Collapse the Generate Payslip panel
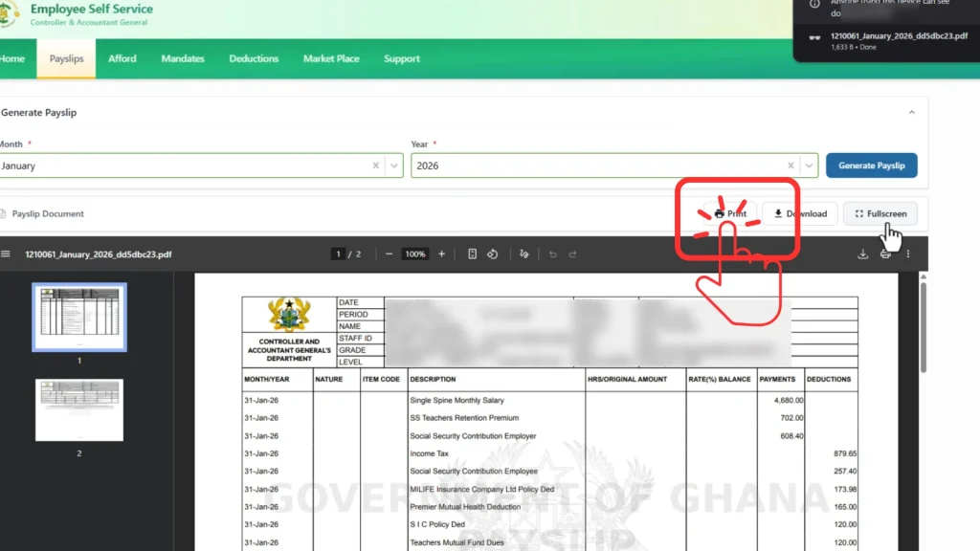This screenshot has width=980, height=551. (x=912, y=113)
